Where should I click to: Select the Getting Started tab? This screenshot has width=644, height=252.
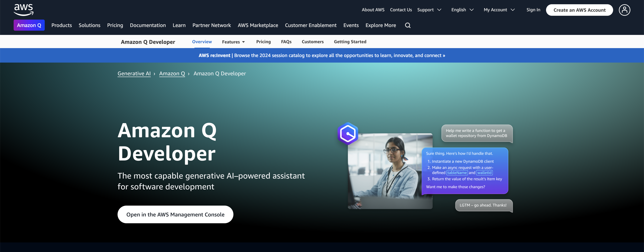tap(350, 42)
